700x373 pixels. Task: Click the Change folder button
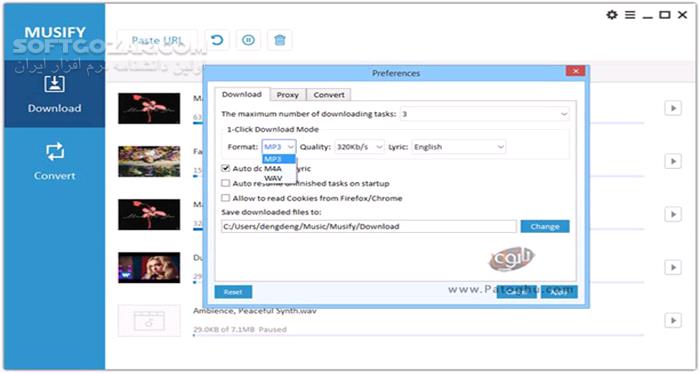point(545,226)
